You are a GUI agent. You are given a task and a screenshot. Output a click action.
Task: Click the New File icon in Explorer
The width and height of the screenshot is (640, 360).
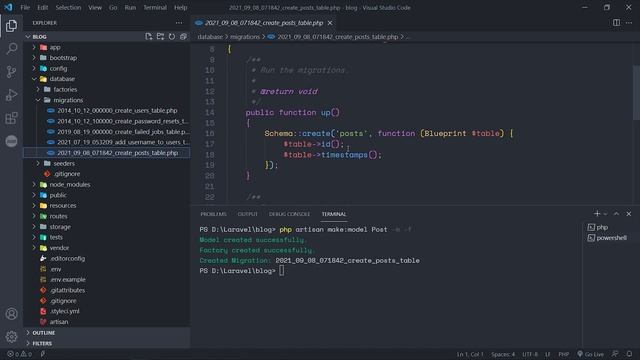point(149,36)
